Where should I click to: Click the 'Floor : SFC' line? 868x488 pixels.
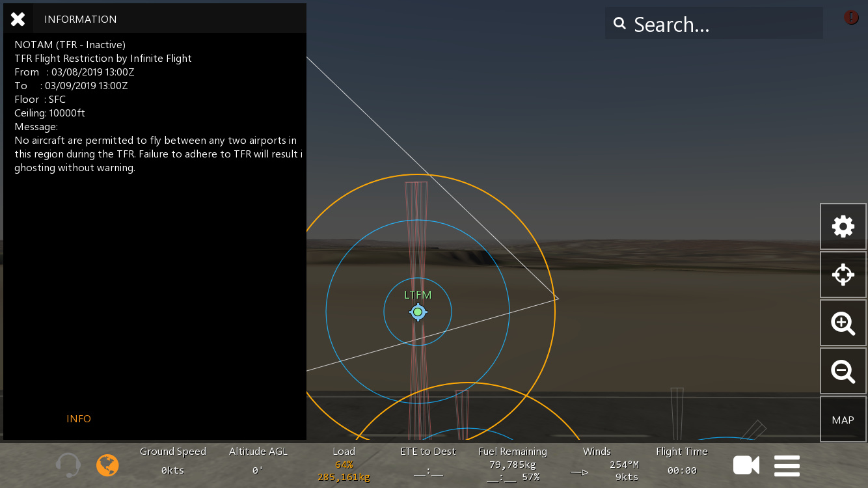40,100
